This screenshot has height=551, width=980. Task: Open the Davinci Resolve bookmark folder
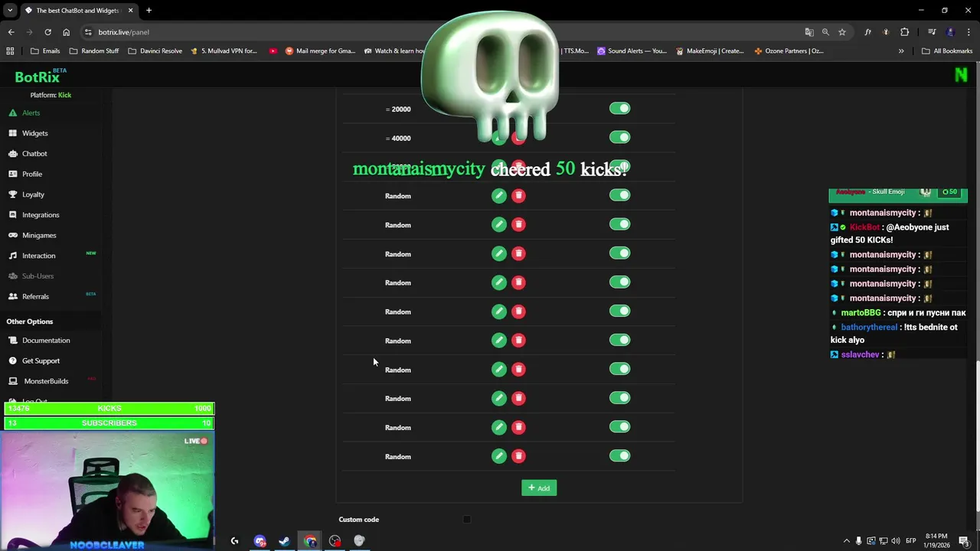click(155, 51)
